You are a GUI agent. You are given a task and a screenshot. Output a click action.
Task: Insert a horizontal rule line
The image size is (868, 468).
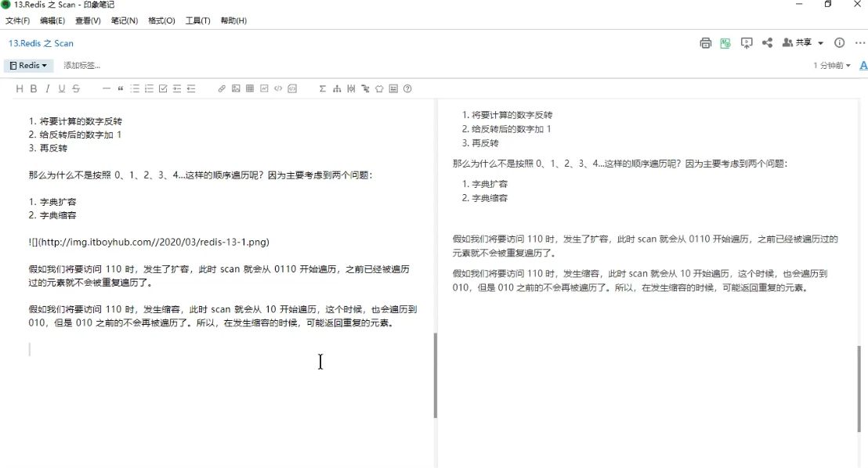click(x=107, y=88)
